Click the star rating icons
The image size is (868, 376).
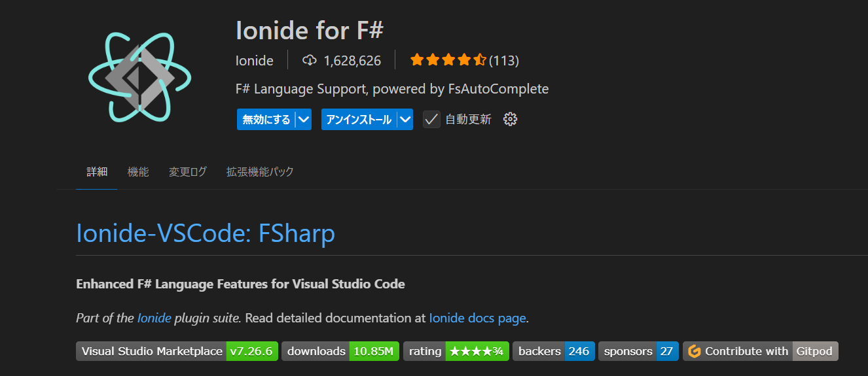click(448, 61)
